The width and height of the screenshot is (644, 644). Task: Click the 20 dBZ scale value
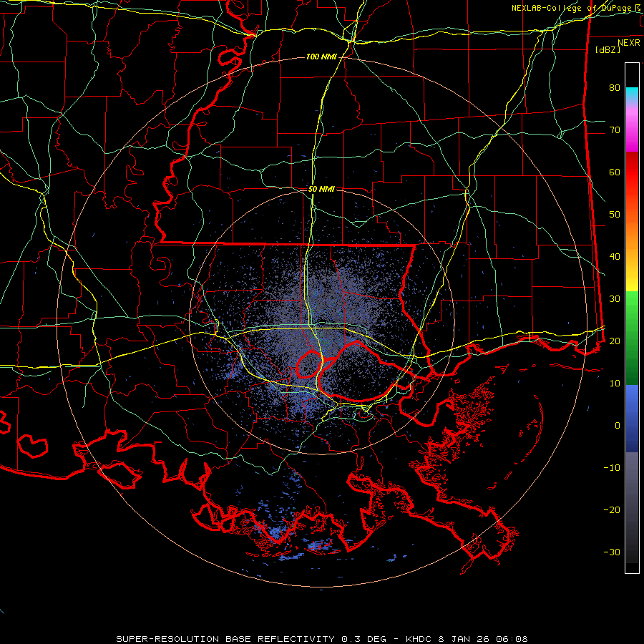point(615,341)
